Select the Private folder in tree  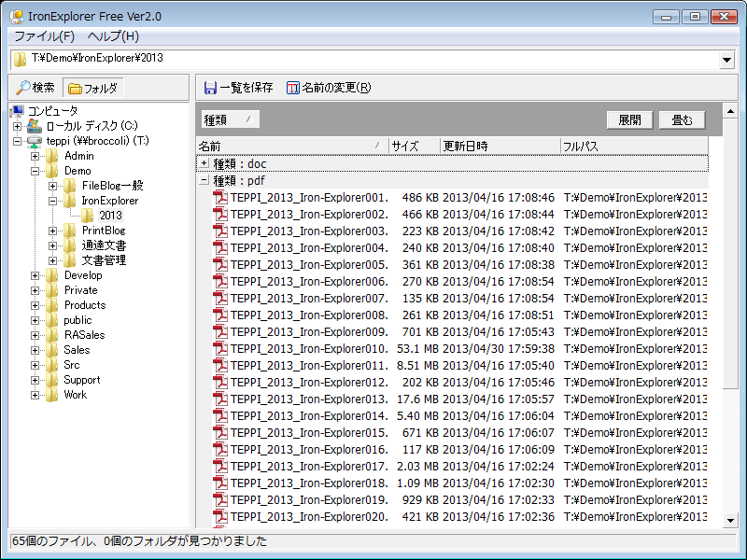pos(80,290)
